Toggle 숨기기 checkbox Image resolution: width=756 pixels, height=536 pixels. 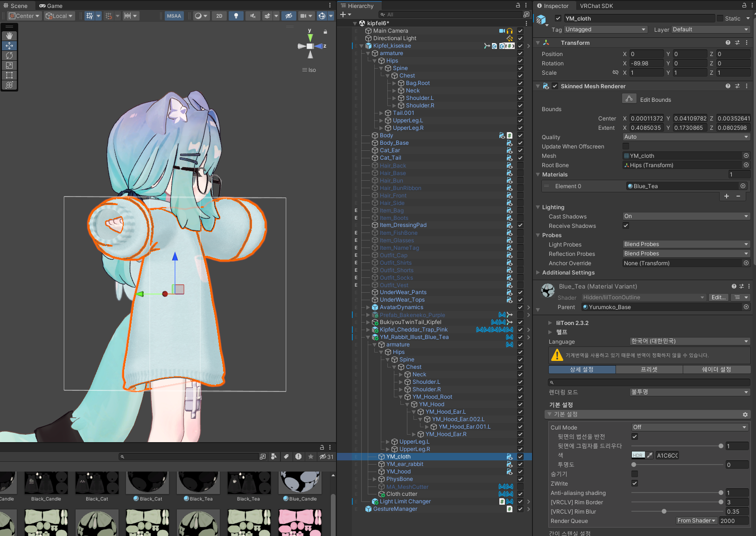point(635,474)
